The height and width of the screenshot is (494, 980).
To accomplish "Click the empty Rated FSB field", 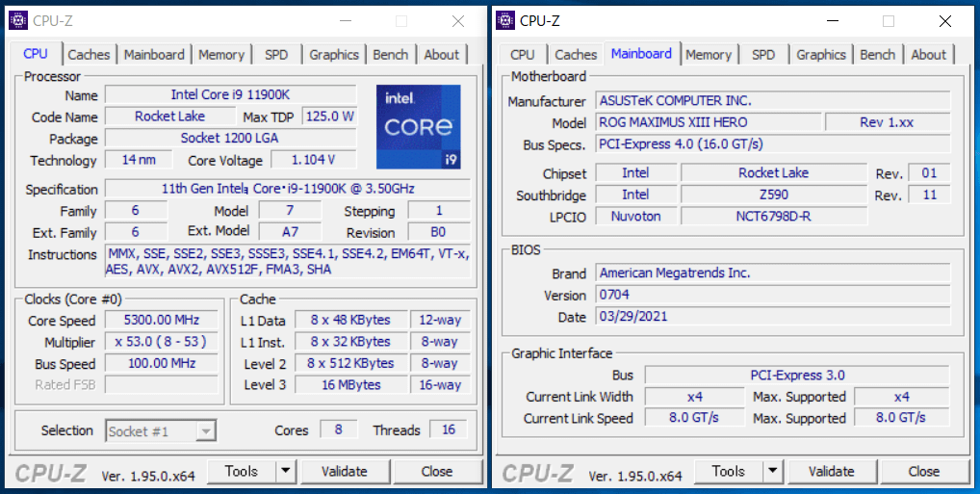I will (162, 384).
